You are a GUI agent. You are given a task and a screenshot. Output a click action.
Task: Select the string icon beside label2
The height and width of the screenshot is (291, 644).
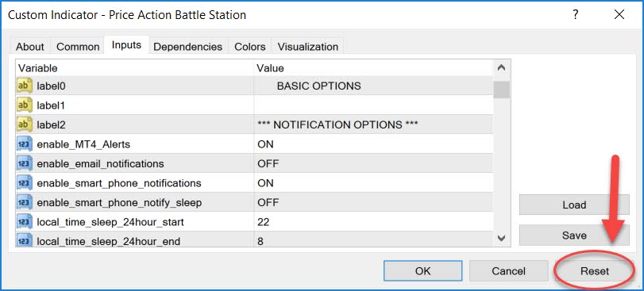tap(25, 124)
